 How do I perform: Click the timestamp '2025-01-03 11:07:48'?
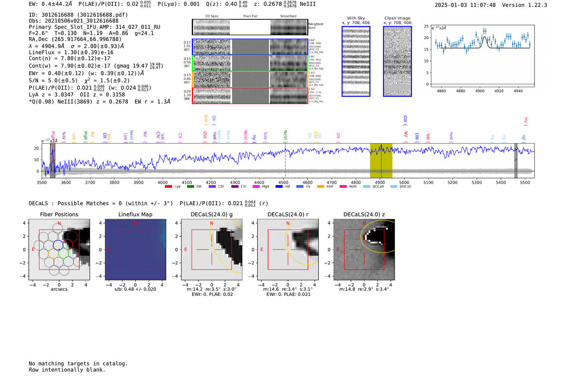pyautogui.click(x=465, y=5)
